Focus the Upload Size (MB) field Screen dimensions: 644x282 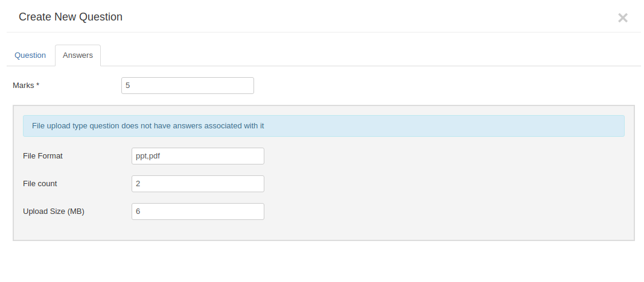(197, 211)
